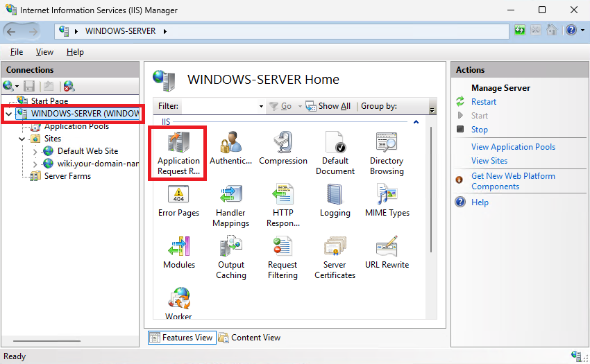The width and height of the screenshot is (590, 364).
Task: Open the URL Rewrite feature
Action: (387, 252)
